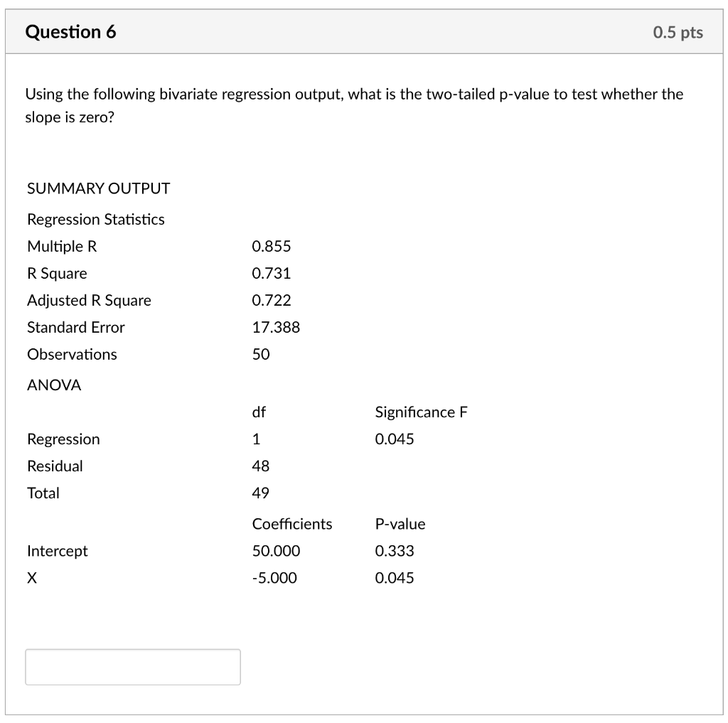Select the SUMMARY OUTPUT heading
Screen dimensions: 728x723
coord(97,188)
